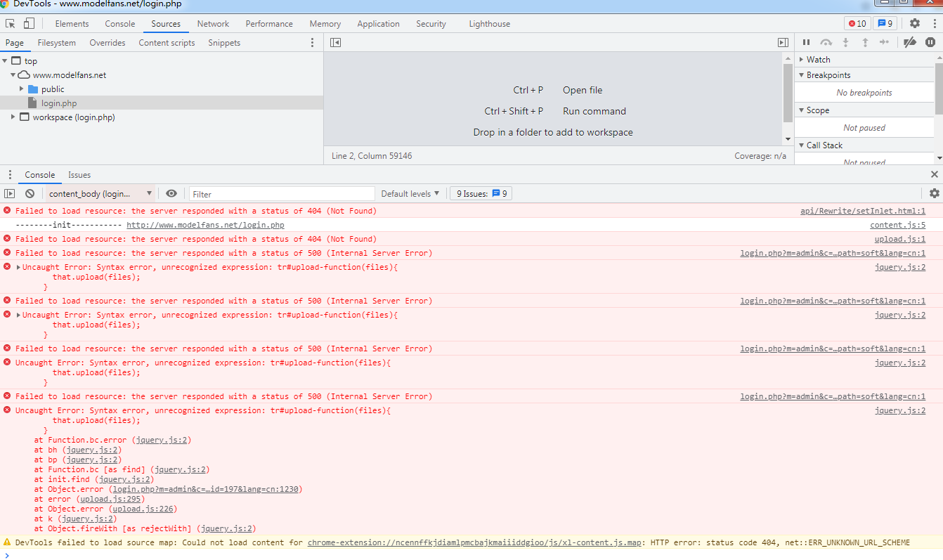Select the Snippets navigator tab
Image resolution: width=943 pixels, height=560 pixels.
click(224, 43)
